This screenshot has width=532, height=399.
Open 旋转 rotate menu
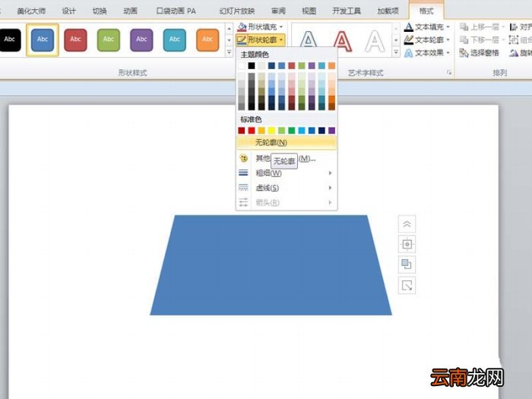[x=521, y=53]
